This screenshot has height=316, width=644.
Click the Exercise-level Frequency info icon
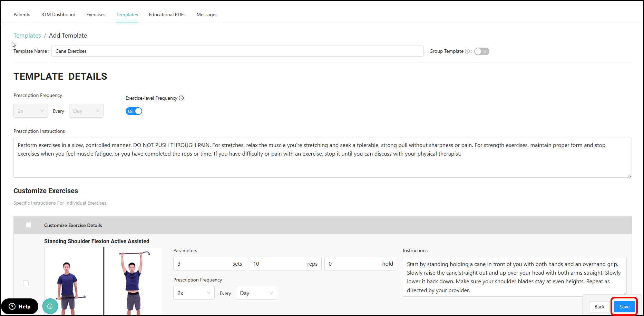(181, 98)
